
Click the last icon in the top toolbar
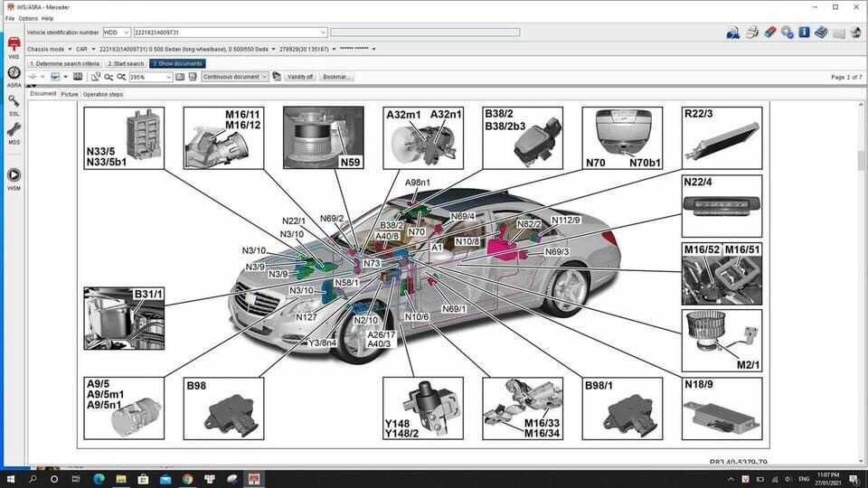click(856, 33)
